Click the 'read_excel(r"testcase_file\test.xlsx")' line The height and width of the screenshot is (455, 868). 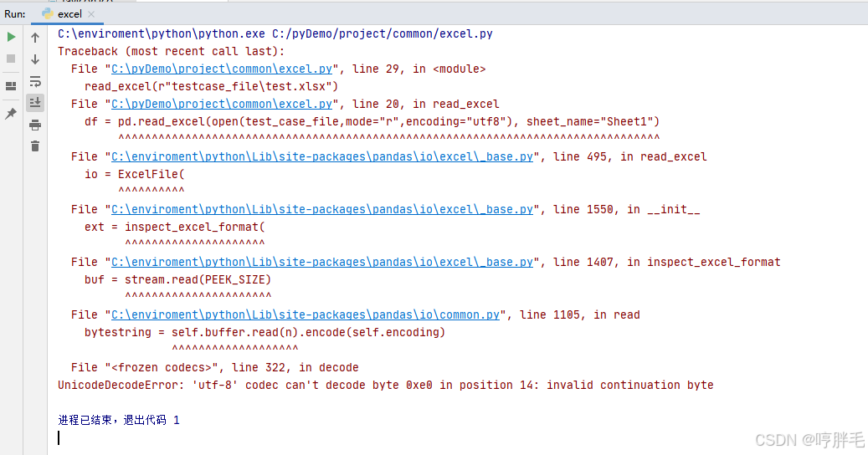(211, 87)
